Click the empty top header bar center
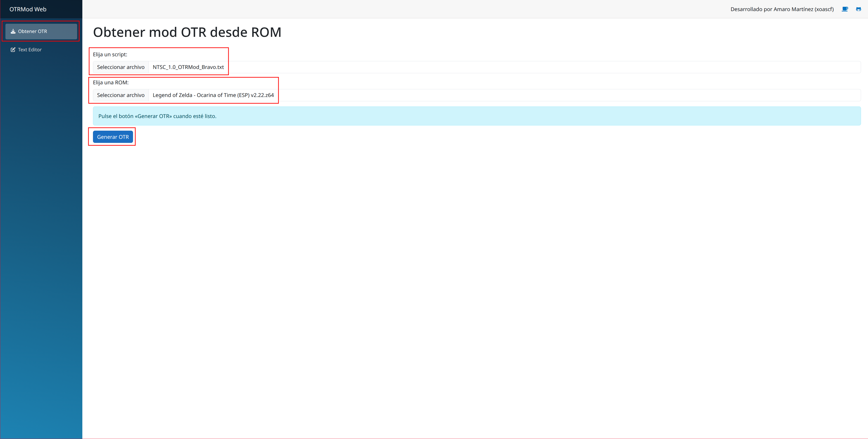 pyautogui.click(x=404, y=9)
